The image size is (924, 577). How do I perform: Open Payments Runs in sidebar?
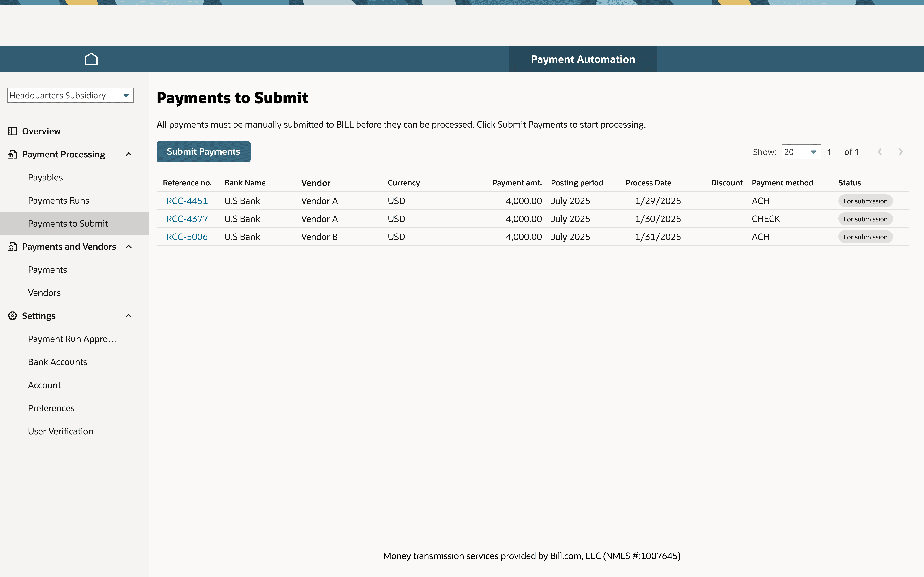coord(58,200)
